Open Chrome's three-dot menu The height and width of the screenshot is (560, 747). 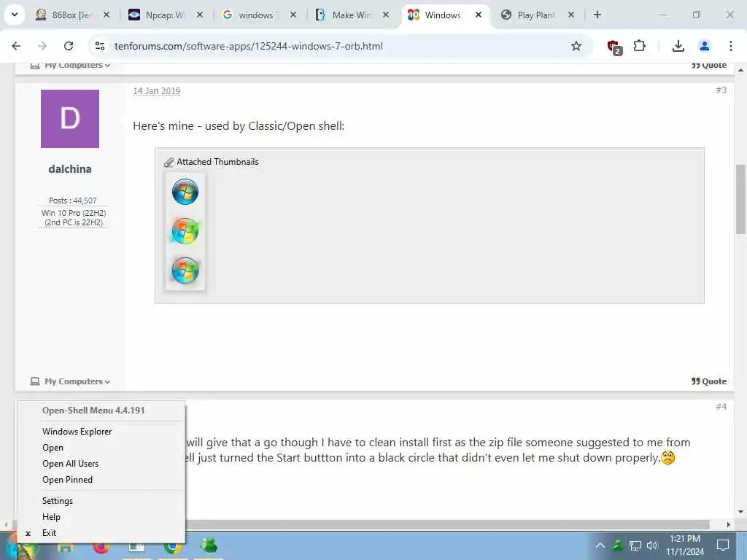point(731,46)
